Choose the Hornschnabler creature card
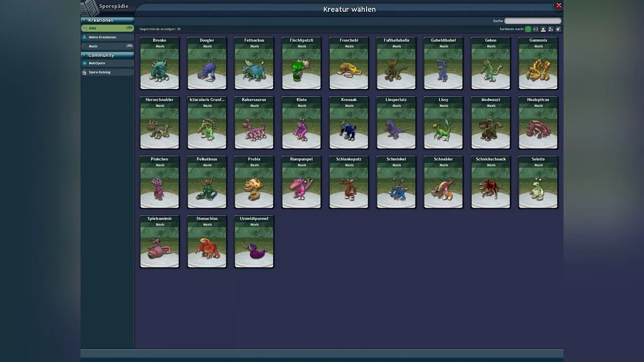 point(160,123)
